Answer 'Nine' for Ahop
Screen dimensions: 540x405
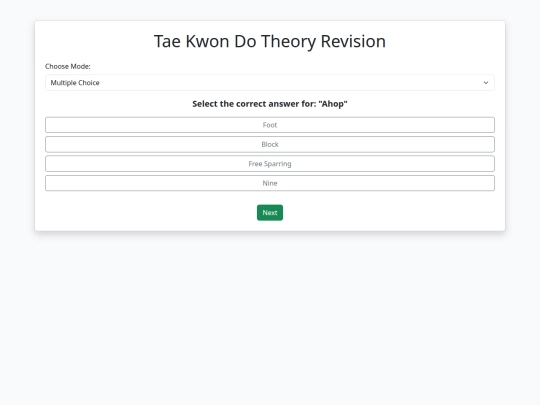tap(270, 183)
